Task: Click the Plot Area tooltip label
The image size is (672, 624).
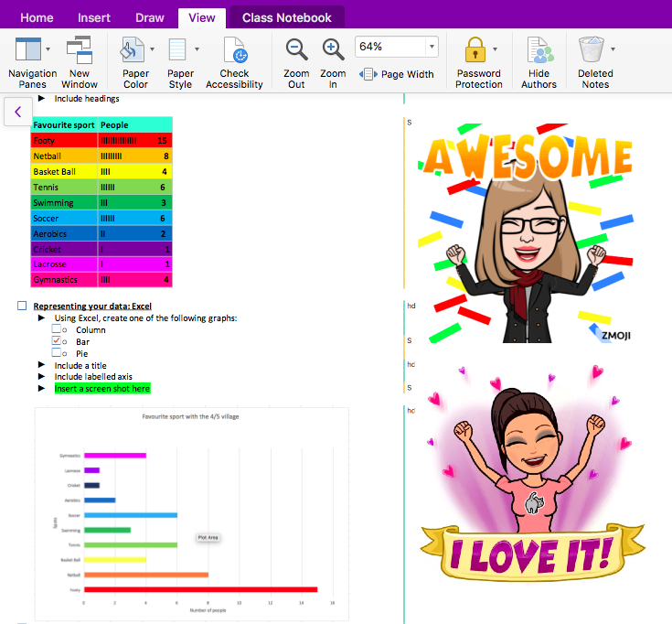Action: 208,537
